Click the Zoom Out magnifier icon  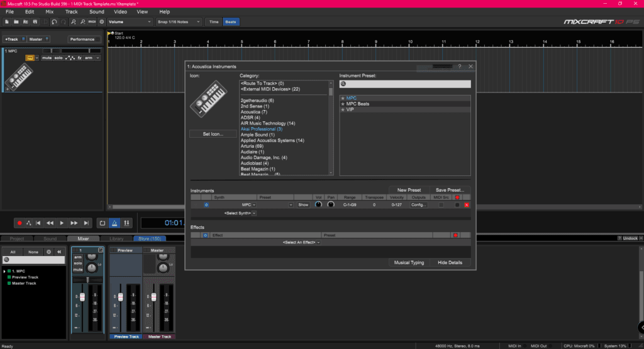[x=82, y=22]
